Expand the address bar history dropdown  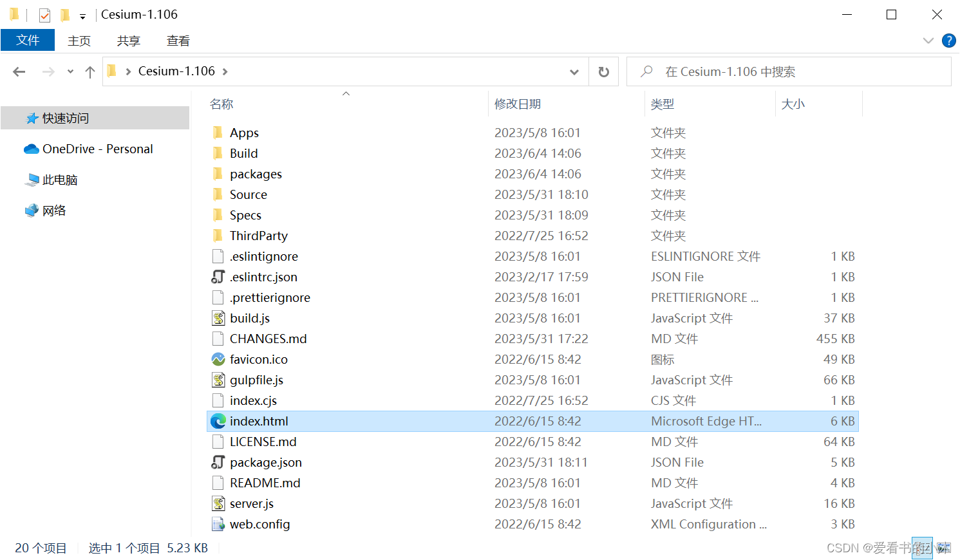coord(574,72)
